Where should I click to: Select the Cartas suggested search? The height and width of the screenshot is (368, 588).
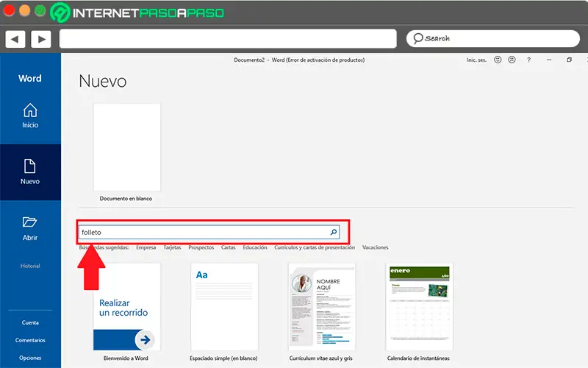(228, 247)
